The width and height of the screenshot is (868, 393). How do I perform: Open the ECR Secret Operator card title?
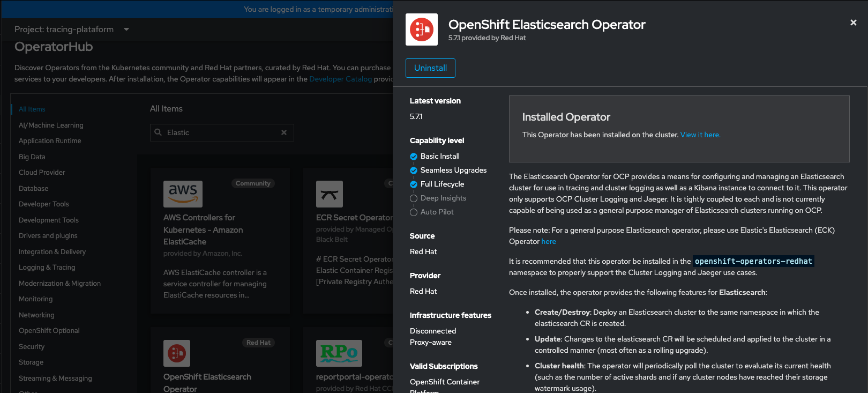coord(354,218)
